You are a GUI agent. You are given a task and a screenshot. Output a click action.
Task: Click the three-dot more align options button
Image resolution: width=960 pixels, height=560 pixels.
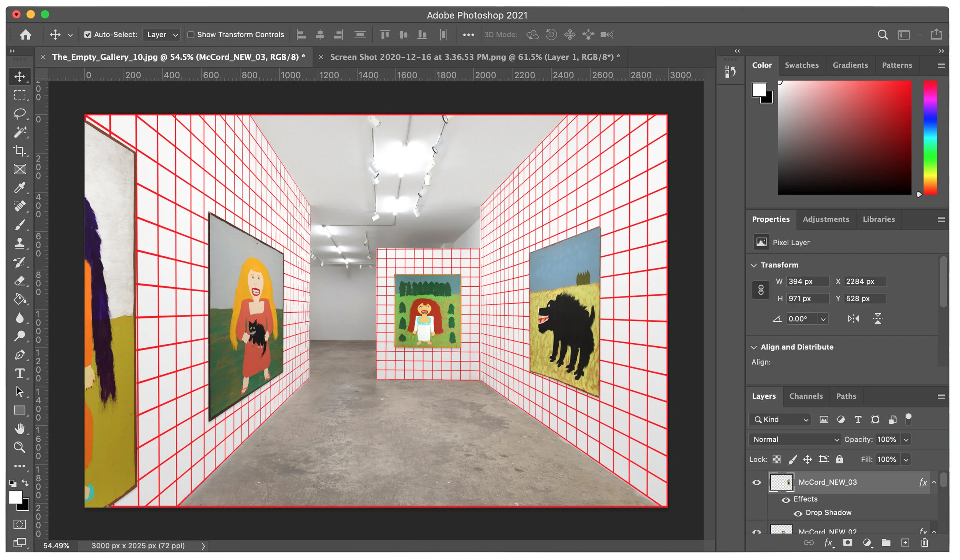coord(468,35)
